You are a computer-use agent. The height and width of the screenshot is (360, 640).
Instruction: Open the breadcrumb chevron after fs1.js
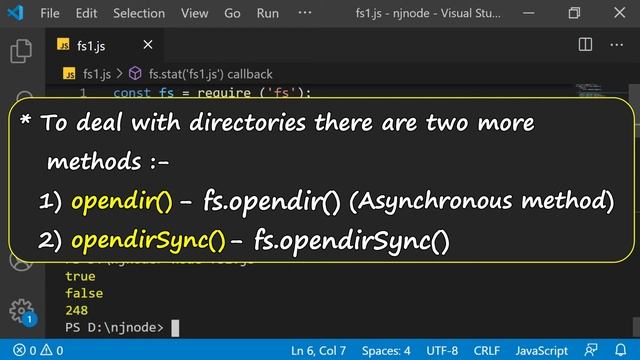tap(120, 74)
